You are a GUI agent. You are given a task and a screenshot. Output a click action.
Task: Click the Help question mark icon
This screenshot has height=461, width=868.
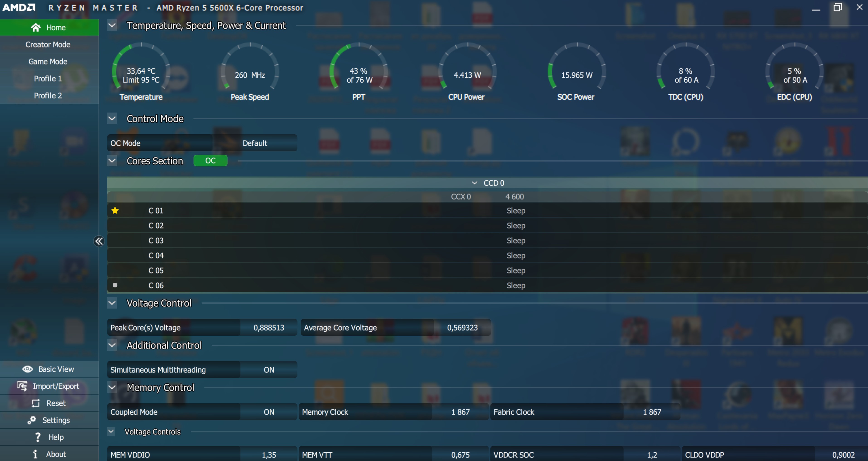click(x=38, y=437)
